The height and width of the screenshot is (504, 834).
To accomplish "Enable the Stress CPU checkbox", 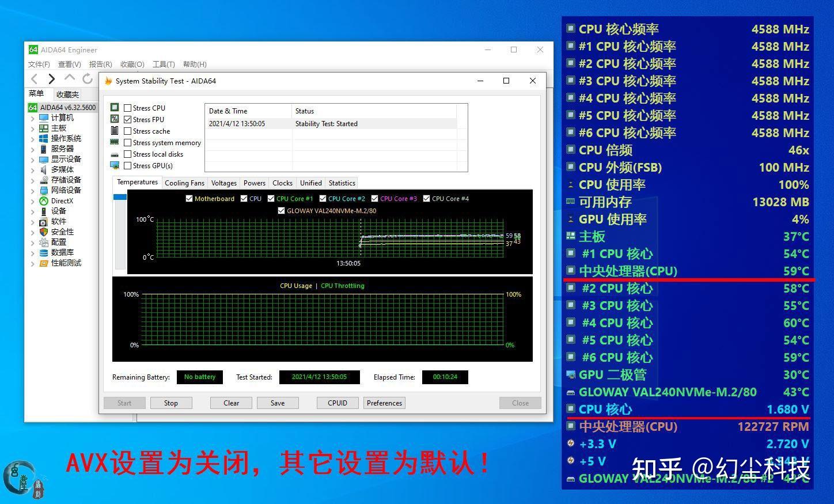I will click(128, 108).
